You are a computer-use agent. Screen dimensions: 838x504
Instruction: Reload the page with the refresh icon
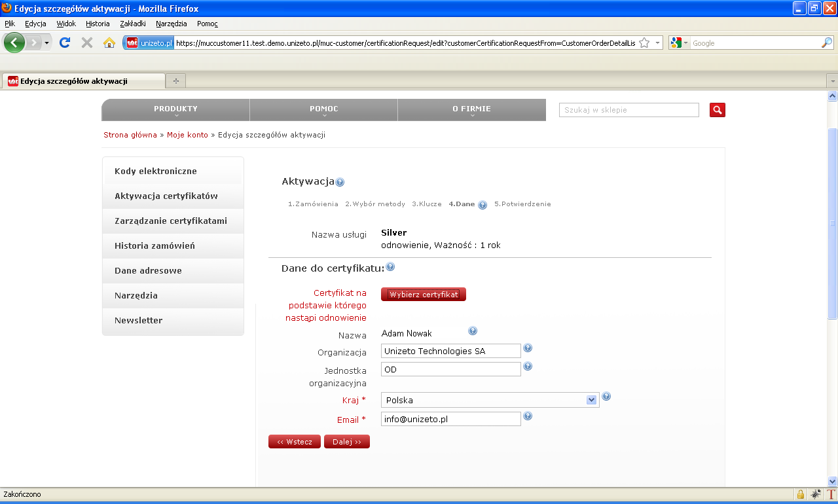[x=65, y=43]
